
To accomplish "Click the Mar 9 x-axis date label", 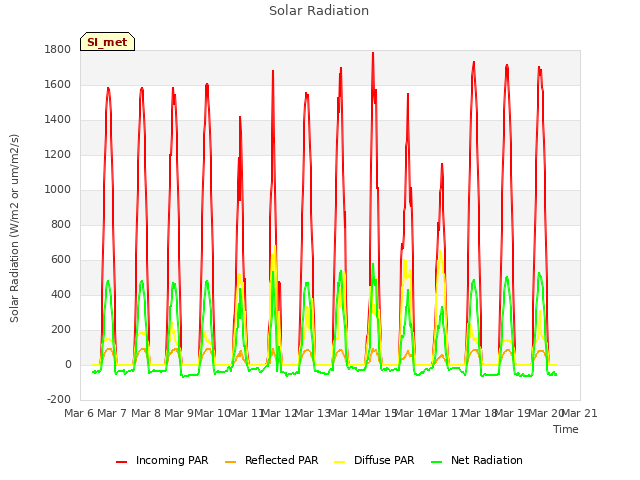I will pyautogui.click(x=179, y=413).
